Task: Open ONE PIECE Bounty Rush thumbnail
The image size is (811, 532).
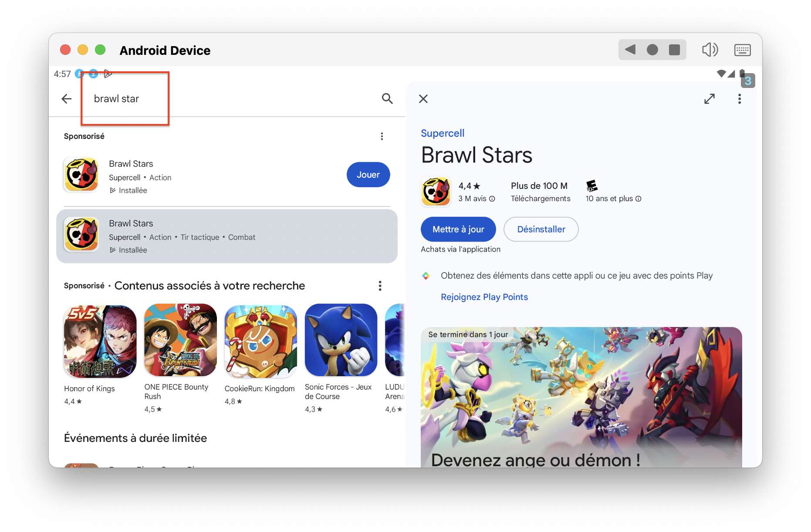Action: tap(180, 340)
